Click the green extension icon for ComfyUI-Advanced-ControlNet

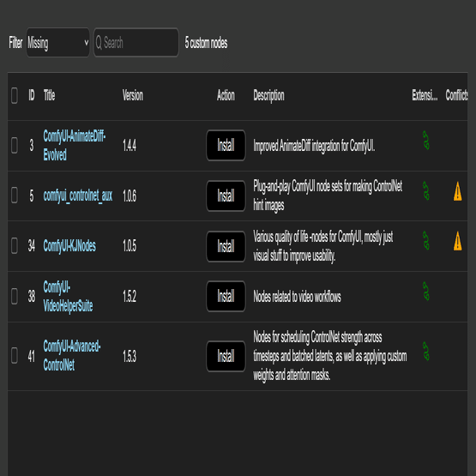coord(426,352)
